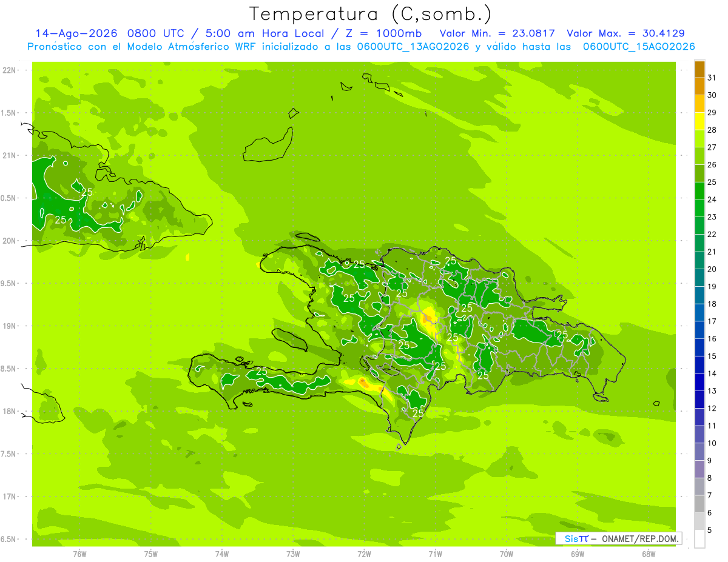The width and height of the screenshot is (728, 562).
Task: Click the "Valor Max. = 30.4129" value
Action: coord(625,33)
